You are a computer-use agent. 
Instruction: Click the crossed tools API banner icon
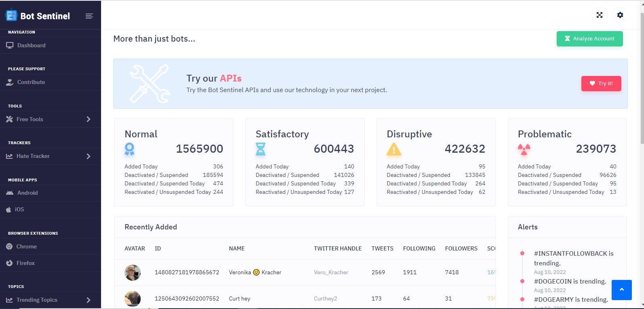150,84
